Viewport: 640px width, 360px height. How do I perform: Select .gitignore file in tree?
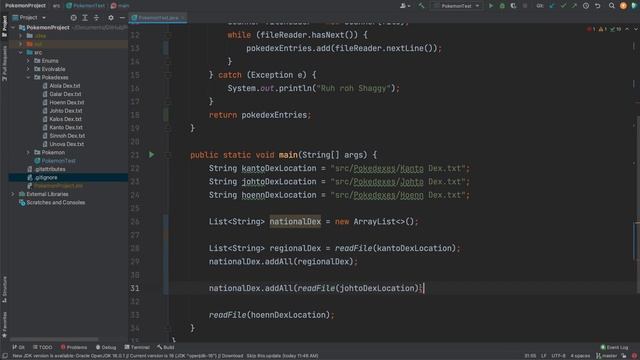point(42,178)
